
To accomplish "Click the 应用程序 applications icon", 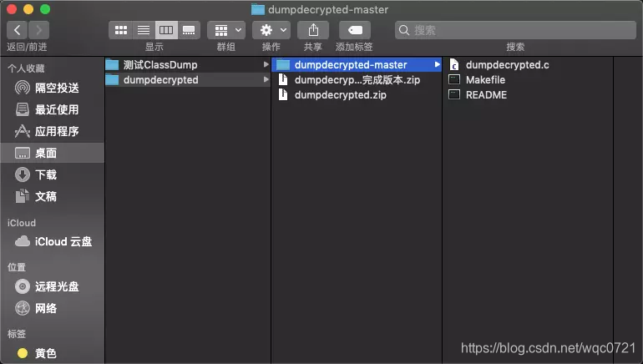I will [x=23, y=131].
